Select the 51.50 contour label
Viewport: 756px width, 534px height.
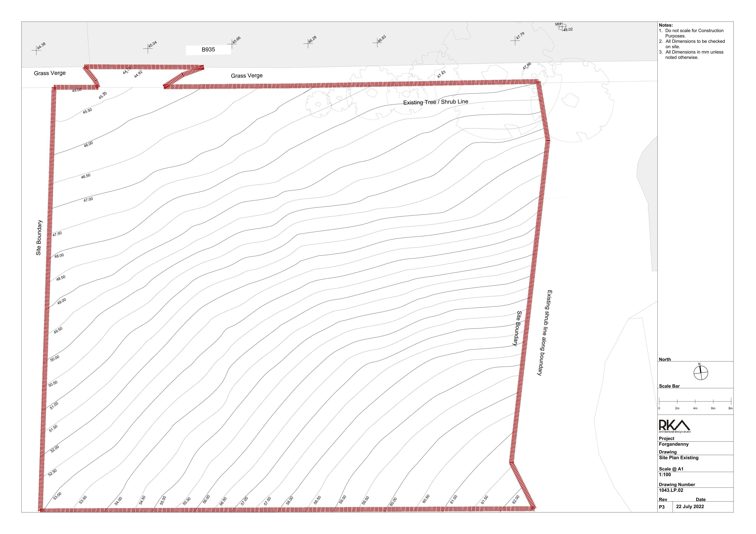click(x=53, y=429)
